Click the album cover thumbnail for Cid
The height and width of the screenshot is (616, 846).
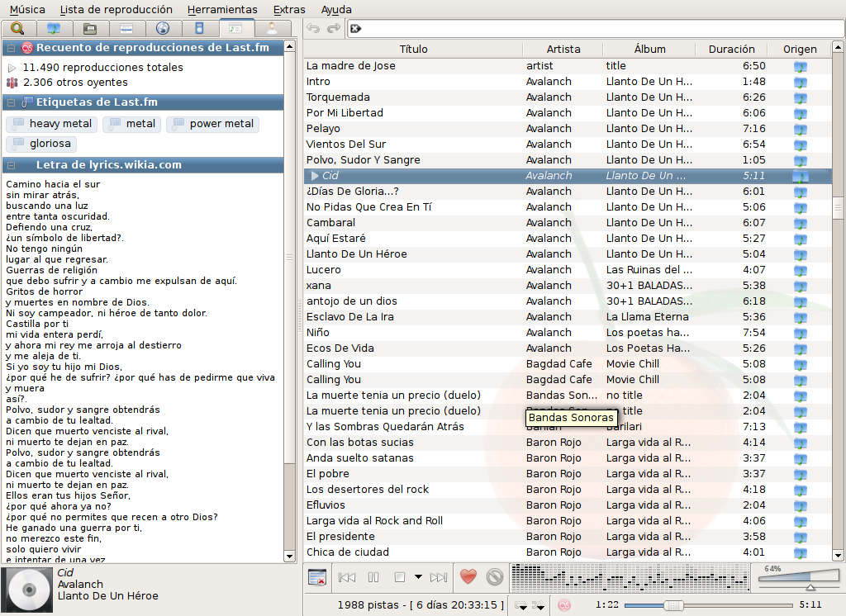coord(27,590)
